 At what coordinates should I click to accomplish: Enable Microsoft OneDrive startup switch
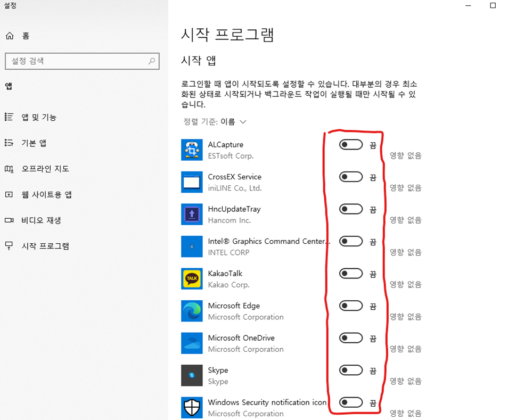[351, 338]
